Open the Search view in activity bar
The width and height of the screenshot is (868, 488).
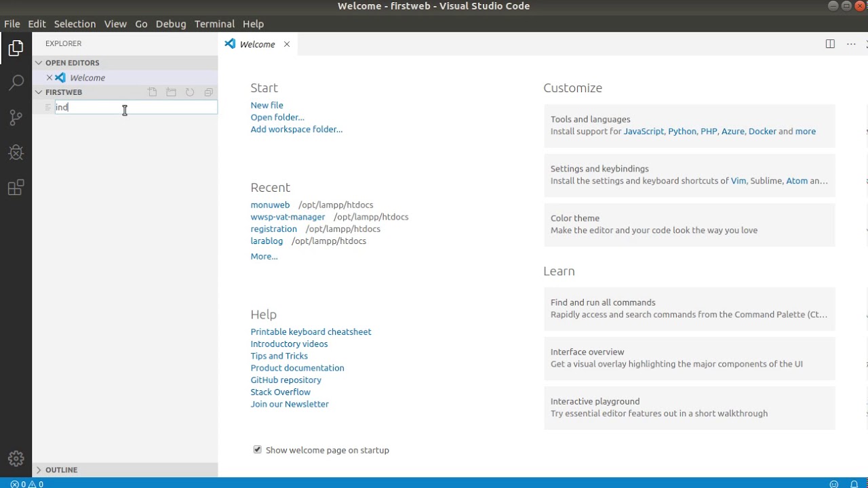[16, 83]
